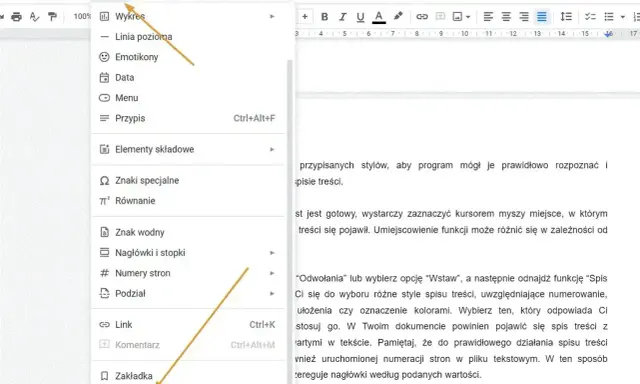Open Znaki specjalne dialog
This screenshot has height=384, width=640.
(x=188, y=180)
